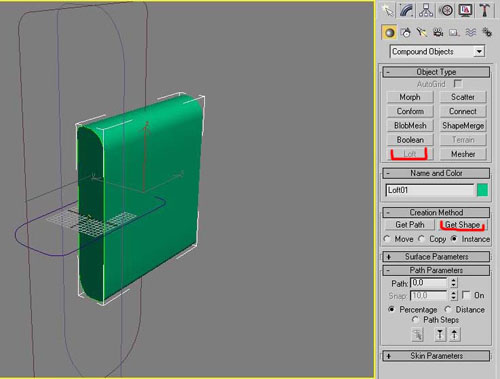Click the Pick Shape icon button

point(418,334)
